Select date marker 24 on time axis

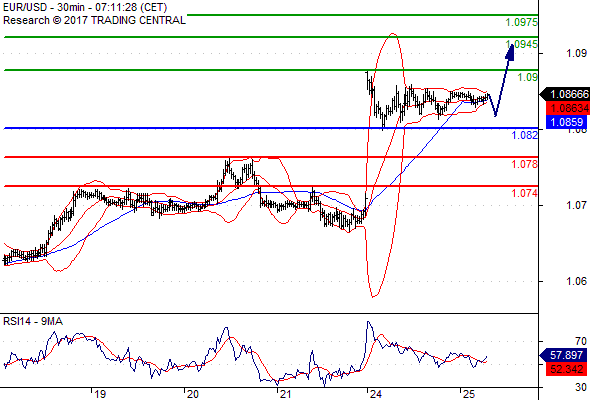pos(376,394)
